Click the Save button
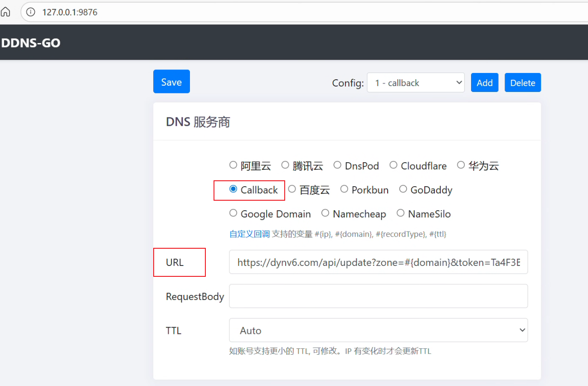This screenshot has width=588, height=386. point(171,82)
